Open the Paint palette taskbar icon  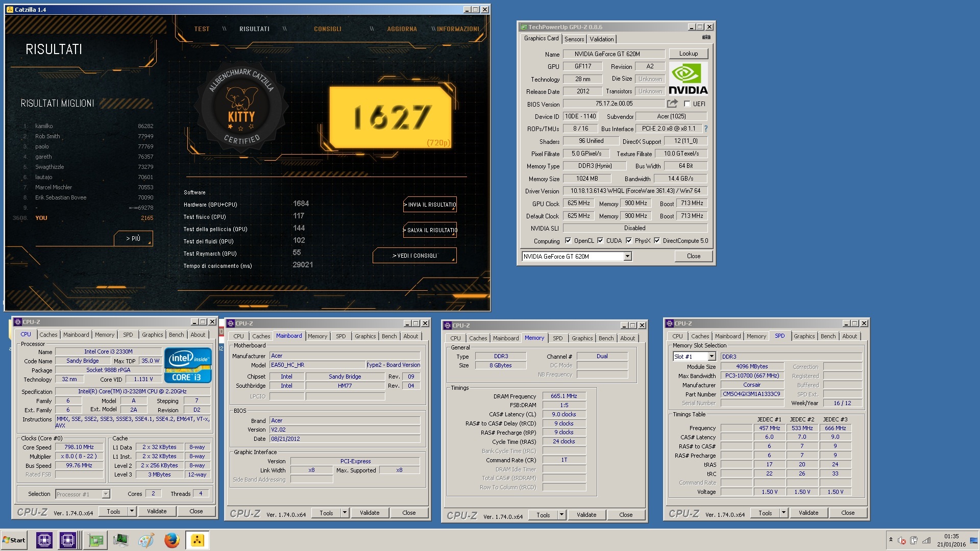(146, 540)
